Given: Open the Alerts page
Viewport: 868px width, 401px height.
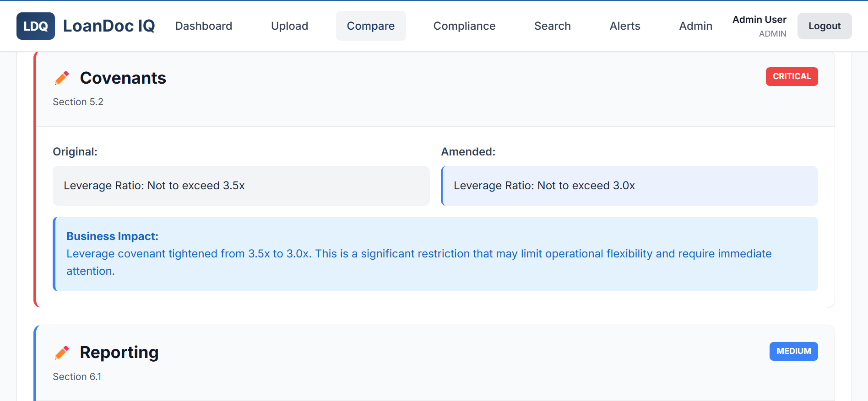Looking at the screenshot, I should [625, 26].
